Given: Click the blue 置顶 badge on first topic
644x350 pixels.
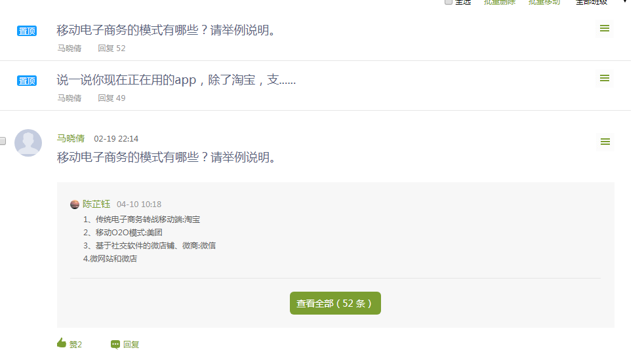Looking at the screenshot, I should (27, 31).
